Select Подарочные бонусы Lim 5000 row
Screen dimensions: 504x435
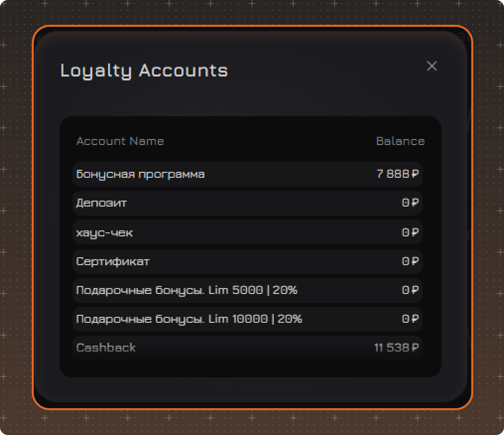coord(248,290)
